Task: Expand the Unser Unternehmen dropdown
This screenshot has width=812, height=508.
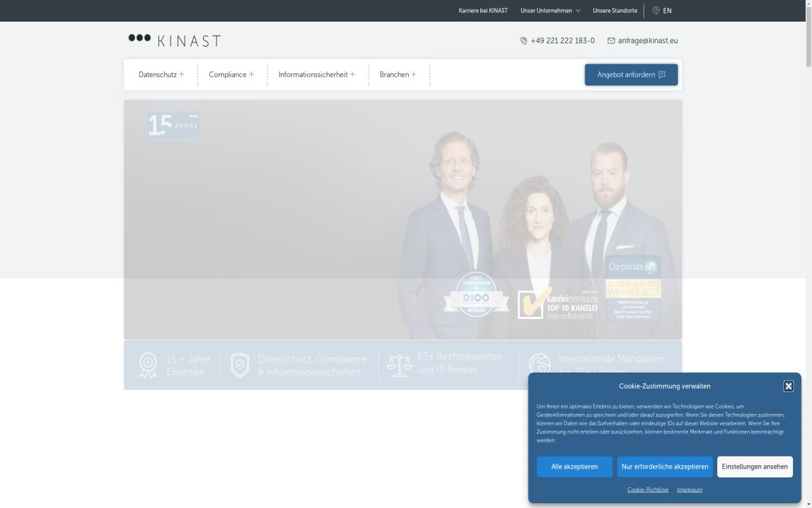Action: [549, 11]
